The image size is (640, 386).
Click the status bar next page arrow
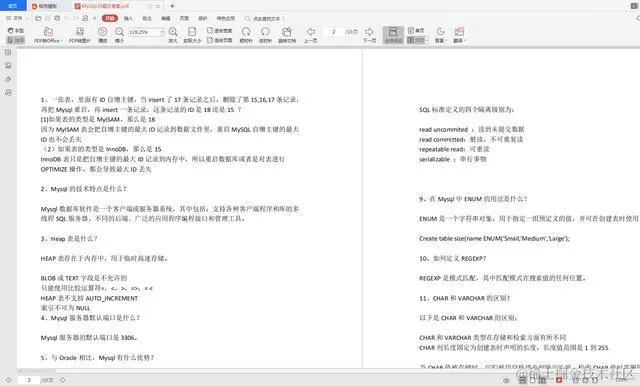click(62, 380)
